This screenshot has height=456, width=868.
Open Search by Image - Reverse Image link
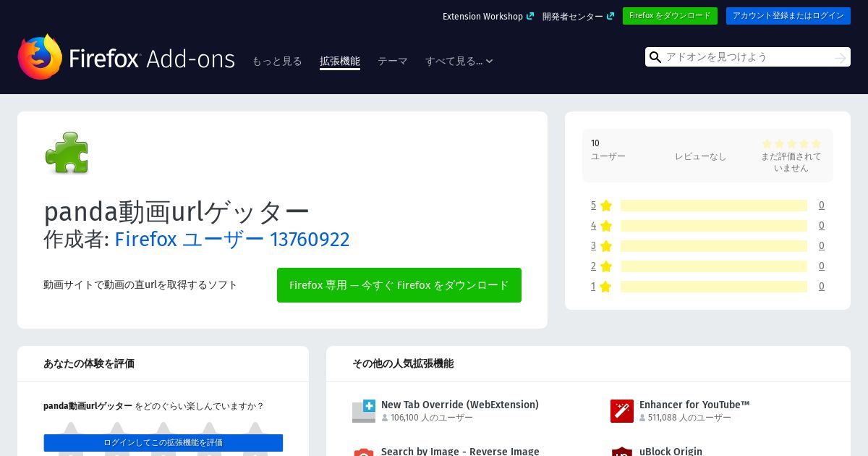tap(460, 451)
